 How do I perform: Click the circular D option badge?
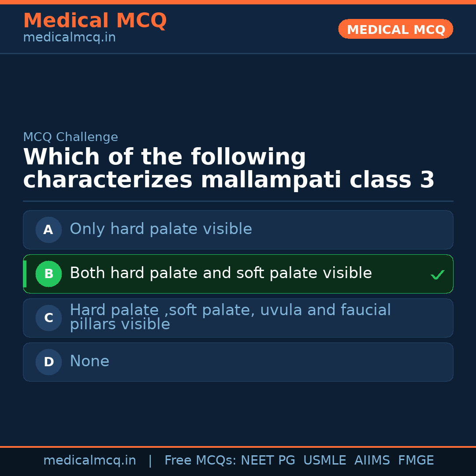[x=48, y=362]
